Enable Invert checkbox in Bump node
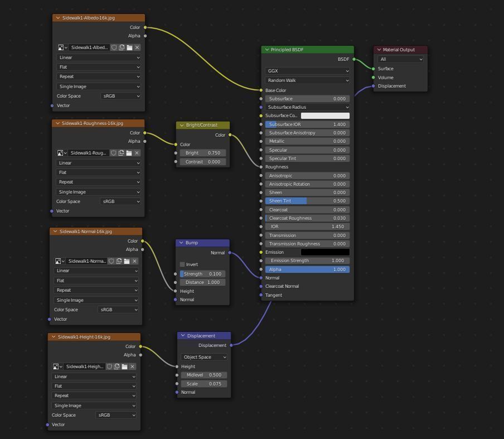The image size is (504, 439). tap(182, 264)
